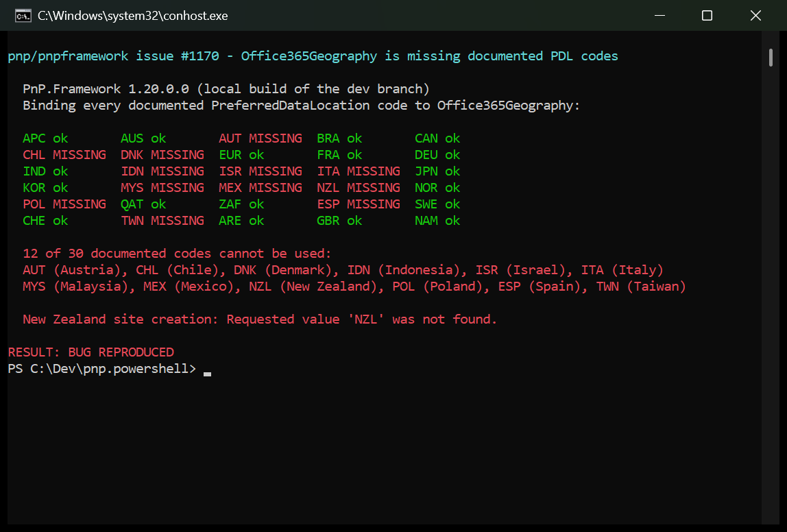787x532 pixels.
Task: Click the 'APC ok' result
Action: coord(45,138)
